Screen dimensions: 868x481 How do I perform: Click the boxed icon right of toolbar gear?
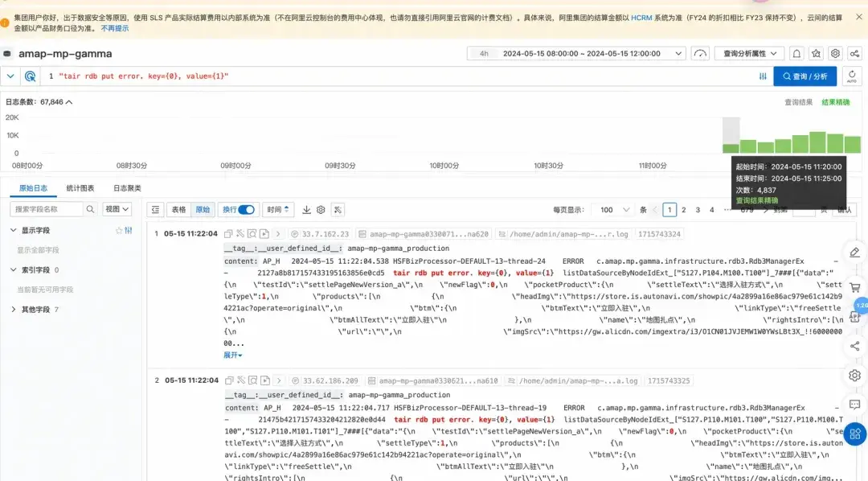pos(338,210)
